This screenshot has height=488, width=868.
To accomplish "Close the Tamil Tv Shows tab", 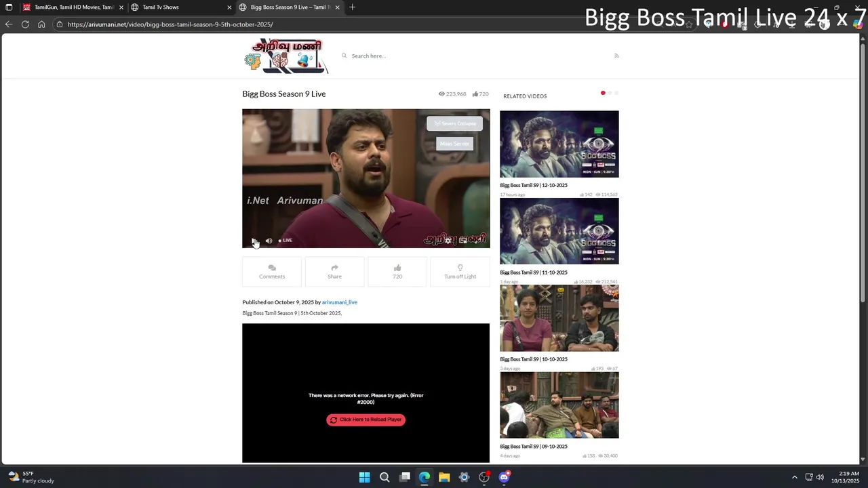I will pos(229,7).
